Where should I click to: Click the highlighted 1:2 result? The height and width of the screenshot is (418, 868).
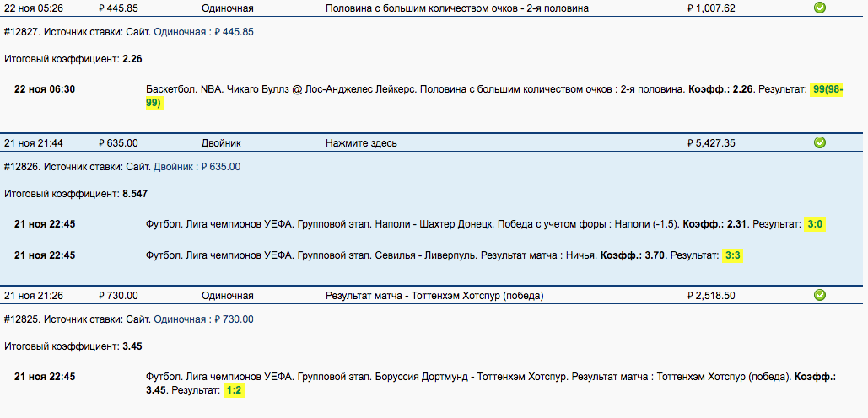coord(234,392)
